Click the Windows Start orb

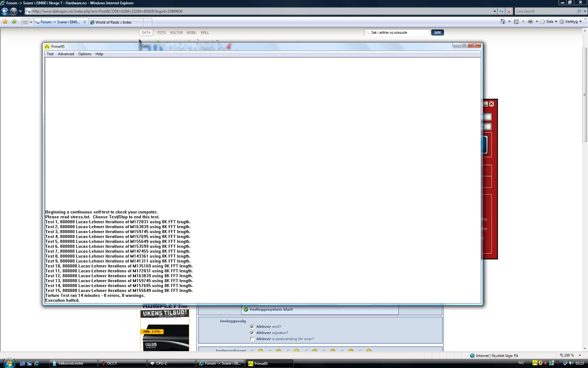[x=9, y=363]
